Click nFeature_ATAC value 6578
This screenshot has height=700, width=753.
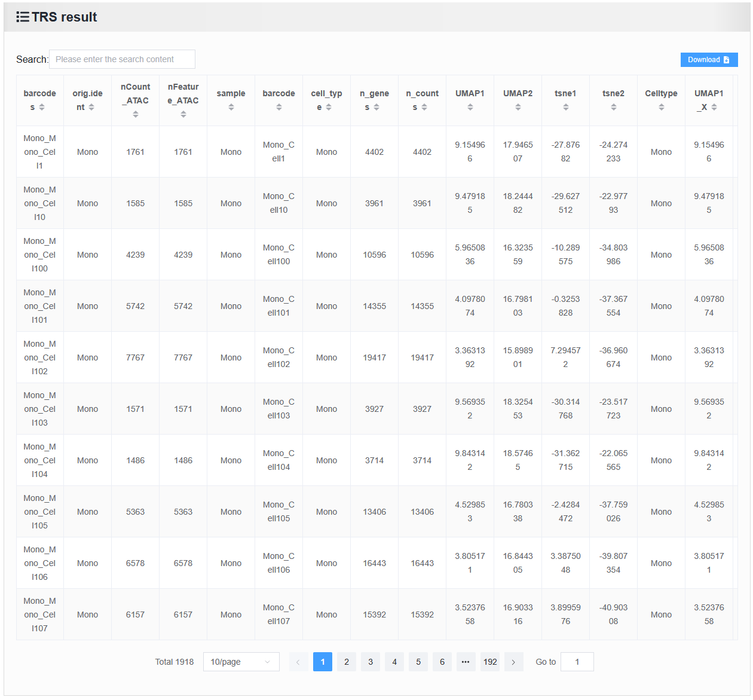point(183,563)
